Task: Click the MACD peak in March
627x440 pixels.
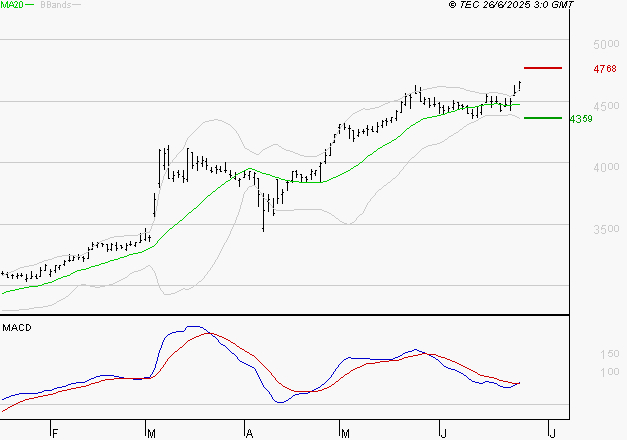Action: pyautogui.click(x=195, y=327)
